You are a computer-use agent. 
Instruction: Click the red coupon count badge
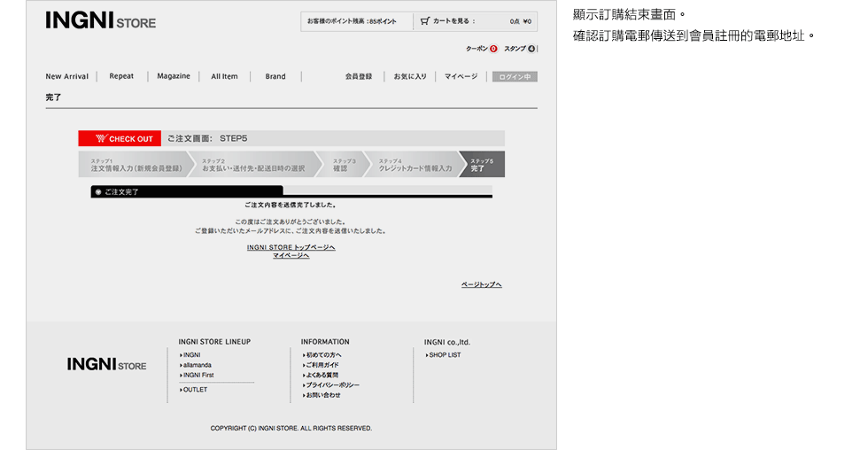[x=493, y=49]
